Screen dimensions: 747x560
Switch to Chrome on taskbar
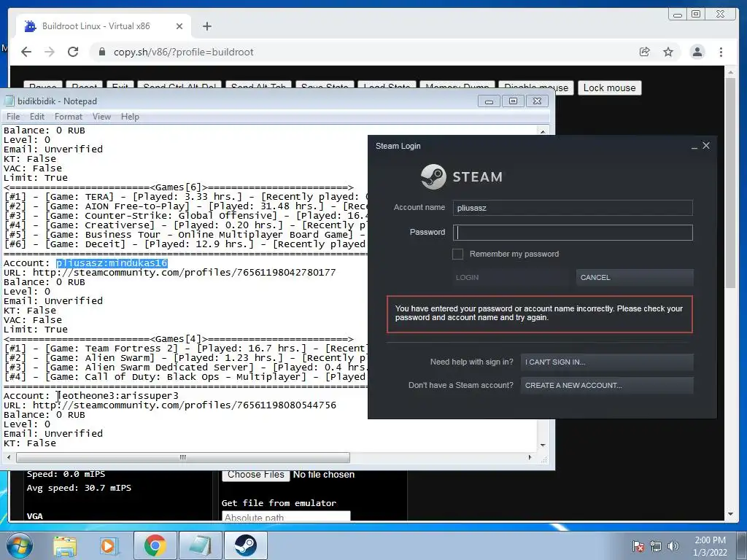pyautogui.click(x=155, y=545)
